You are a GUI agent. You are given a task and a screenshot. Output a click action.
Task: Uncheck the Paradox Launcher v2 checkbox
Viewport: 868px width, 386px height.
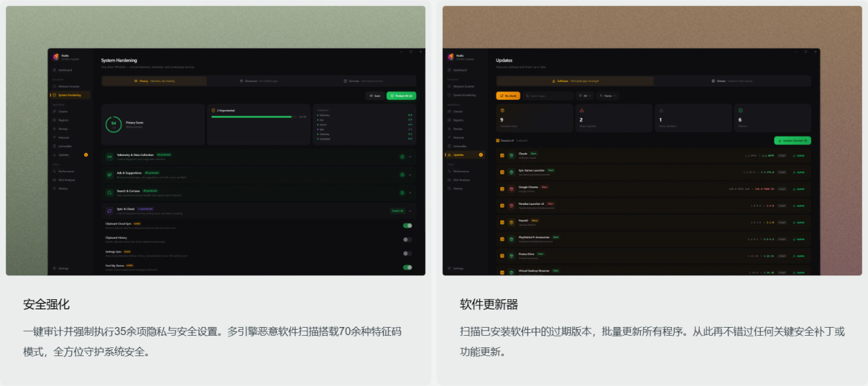[502, 206]
